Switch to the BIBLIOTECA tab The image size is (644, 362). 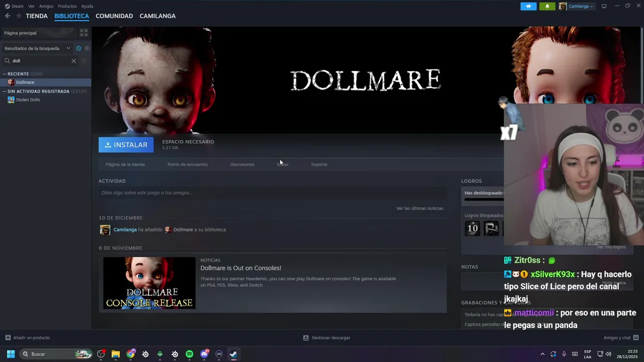point(71,16)
